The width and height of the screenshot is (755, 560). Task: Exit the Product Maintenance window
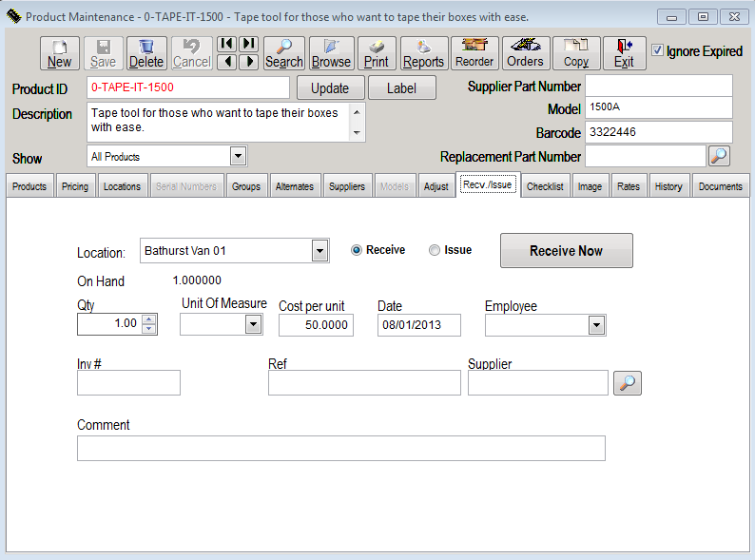tap(624, 53)
